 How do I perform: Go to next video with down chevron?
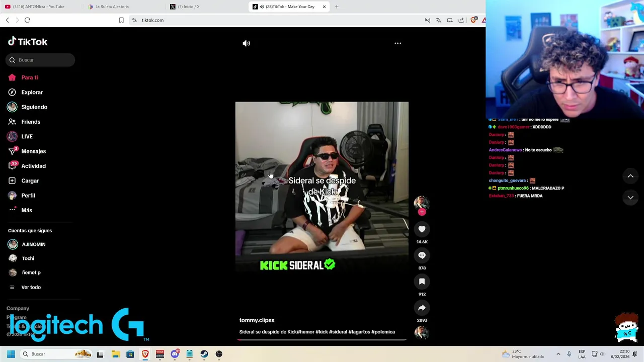[630, 198]
